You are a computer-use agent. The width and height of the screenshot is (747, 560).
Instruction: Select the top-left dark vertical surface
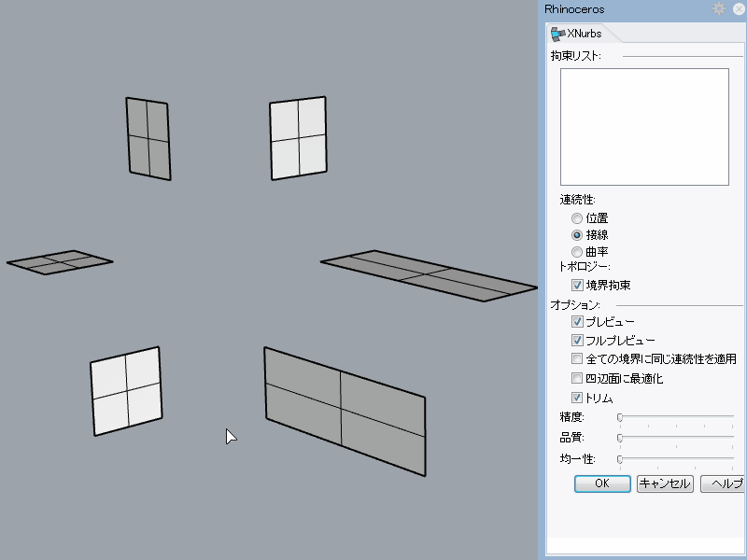[x=148, y=138]
